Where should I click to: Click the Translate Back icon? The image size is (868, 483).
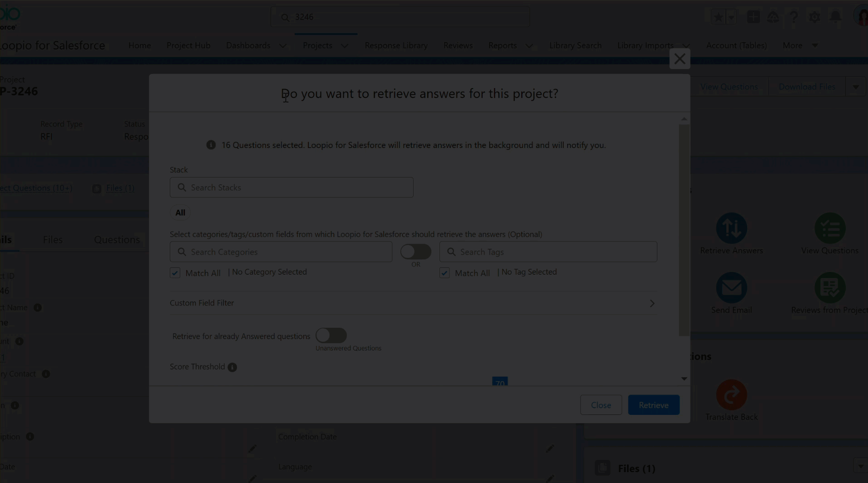[x=731, y=394]
